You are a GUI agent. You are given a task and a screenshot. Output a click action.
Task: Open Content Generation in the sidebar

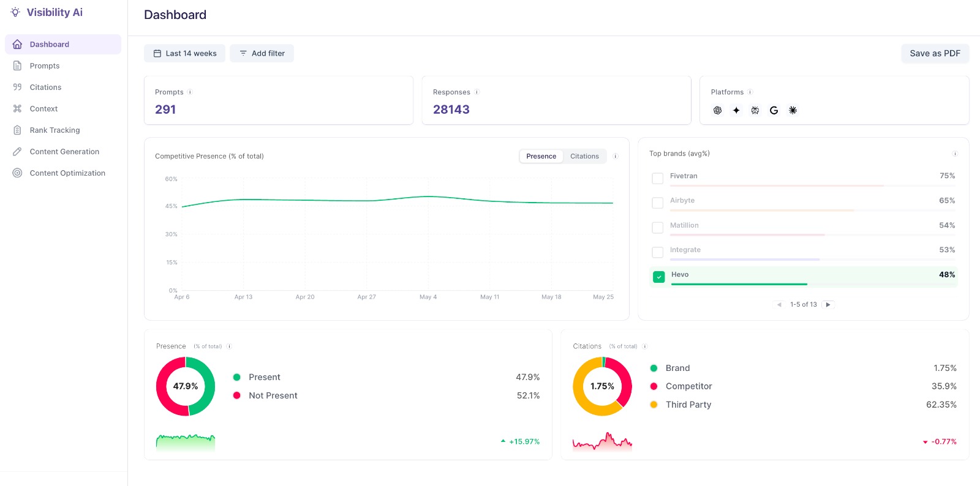click(63, 151)
